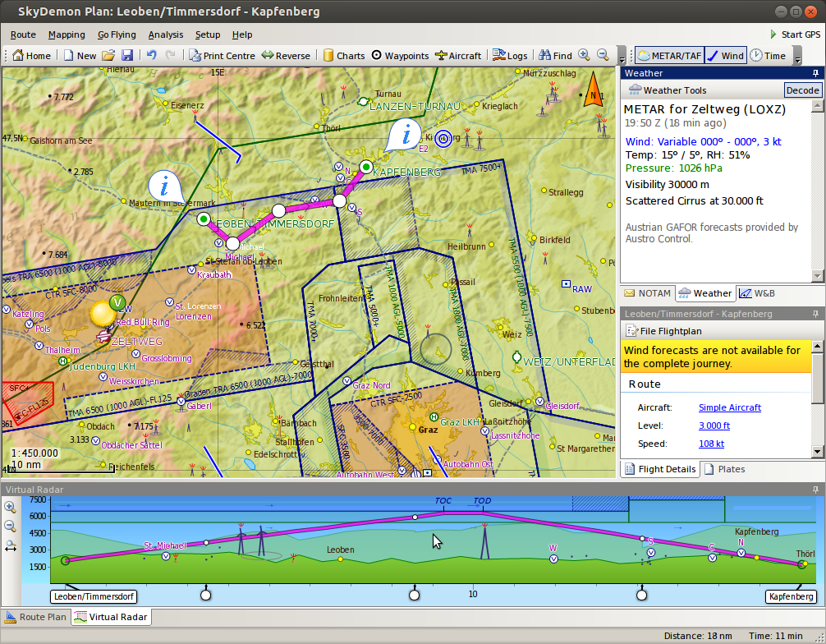Switch to the Plates tab
Screen dimensions: 826x644
pyautogui.click(x=725, y=469)
